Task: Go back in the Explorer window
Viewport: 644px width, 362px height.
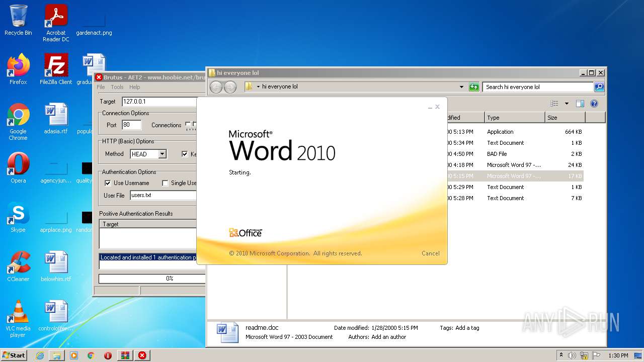Action: [x=216, y=87]
